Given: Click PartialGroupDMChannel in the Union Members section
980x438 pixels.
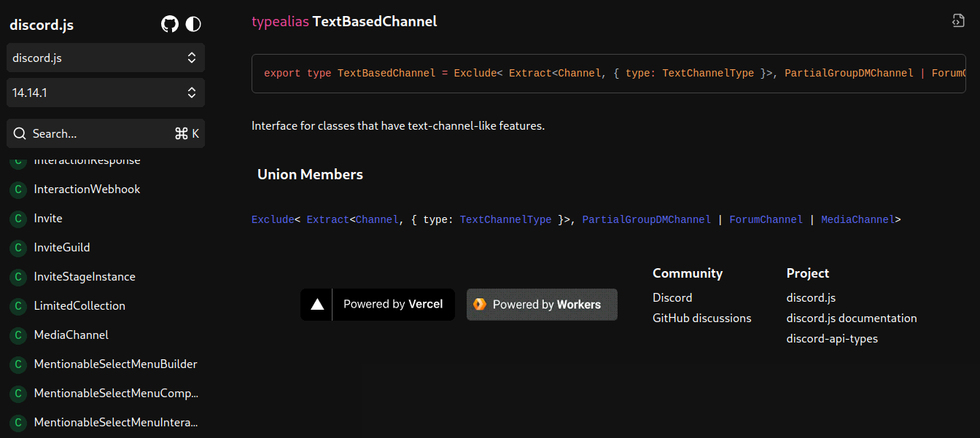Looking at the screenshot, I should click(646, 219).
